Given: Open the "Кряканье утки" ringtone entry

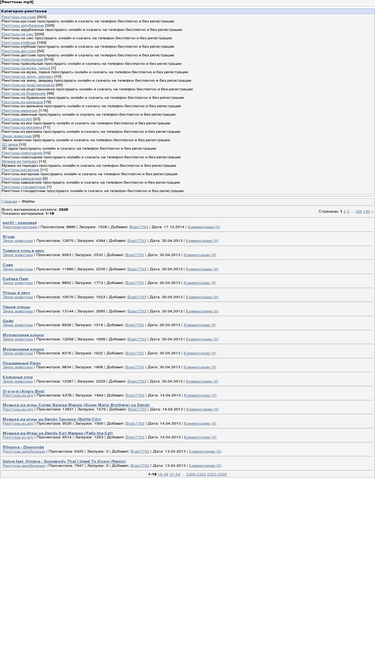Looking at the screenshot, I should [x=18, y=377].
